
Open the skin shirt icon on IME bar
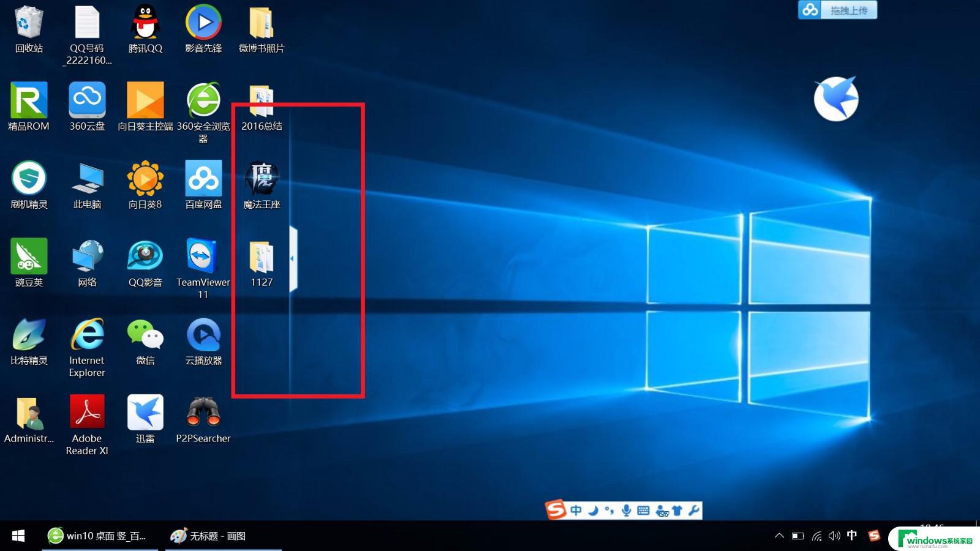(x=677, y=510)
